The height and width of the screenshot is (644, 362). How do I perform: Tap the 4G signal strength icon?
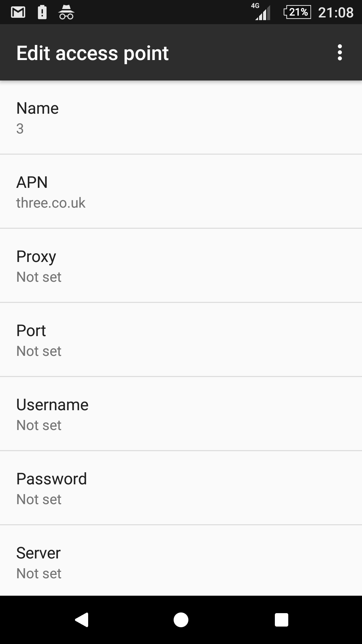[262, 12]
